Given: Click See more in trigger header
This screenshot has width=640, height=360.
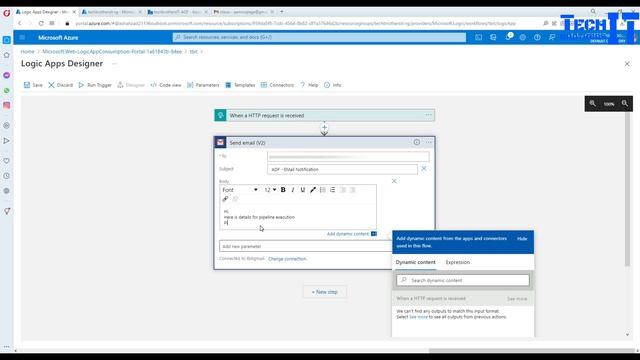Looking at the screenshot, I should [517, 299].
